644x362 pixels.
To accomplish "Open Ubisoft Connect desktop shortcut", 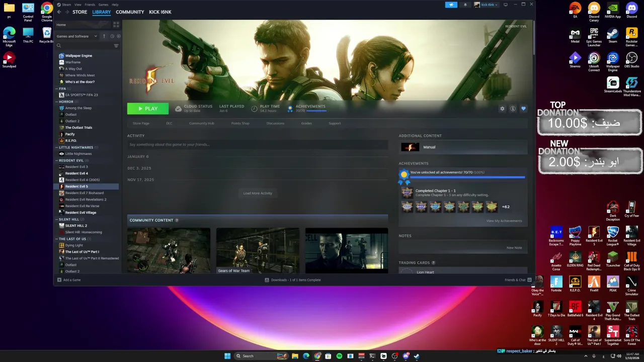I will 594,62.
